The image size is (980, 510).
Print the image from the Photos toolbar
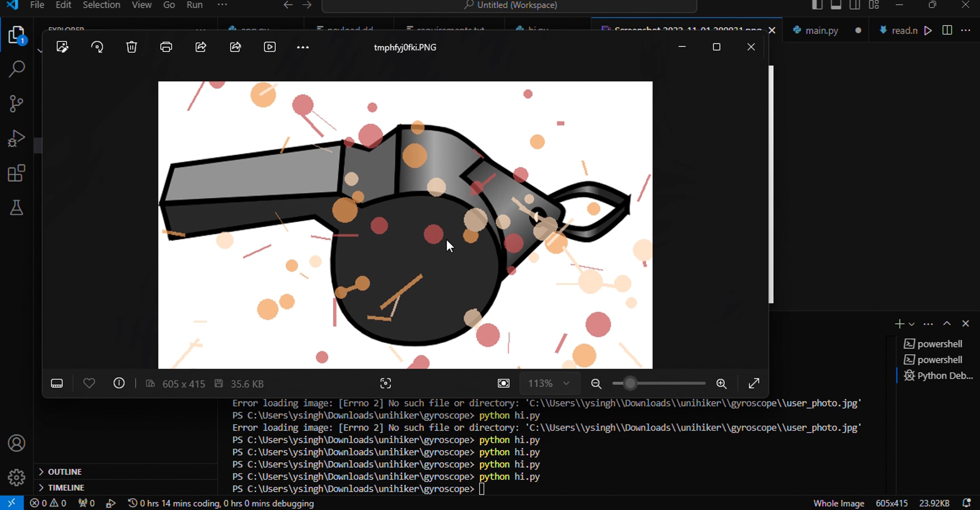166,47
